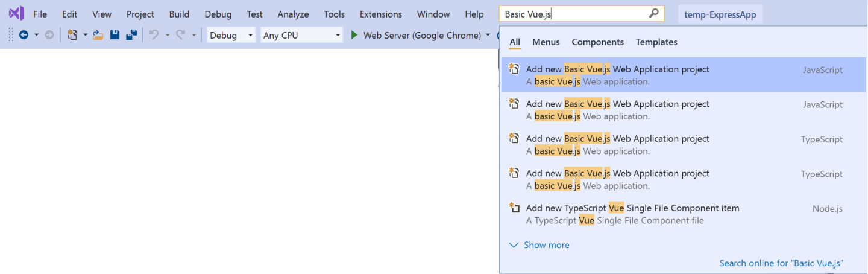This screenshot has width=868, height=274.
Task: Open the View menu
Action: coord(102,14)
